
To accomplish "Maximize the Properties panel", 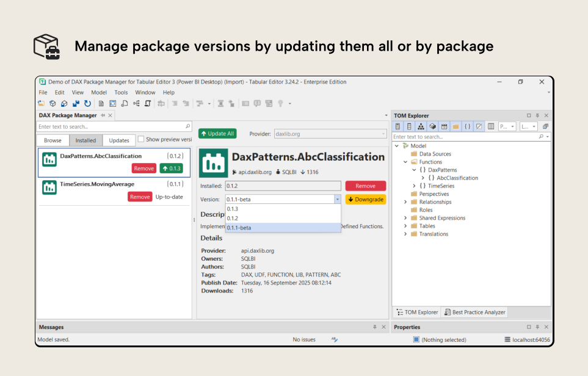I will tap(529, 327).
